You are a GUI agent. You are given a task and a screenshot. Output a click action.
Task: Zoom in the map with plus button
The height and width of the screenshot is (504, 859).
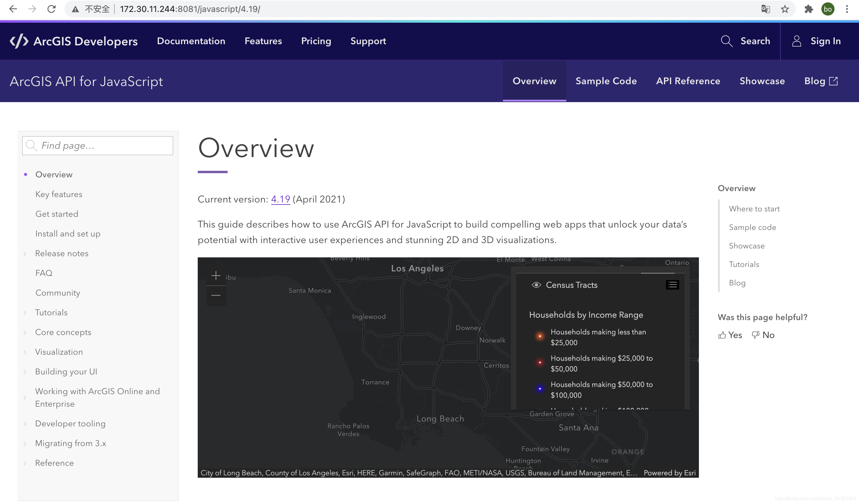tap(216, 276)
